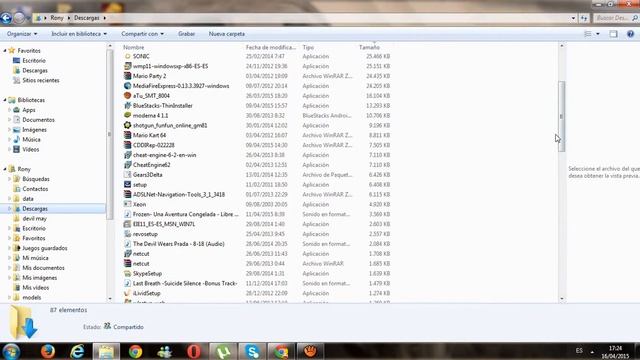Click the Grabar toolbar button
The image size is (640, 360).
tap(187, 34)
